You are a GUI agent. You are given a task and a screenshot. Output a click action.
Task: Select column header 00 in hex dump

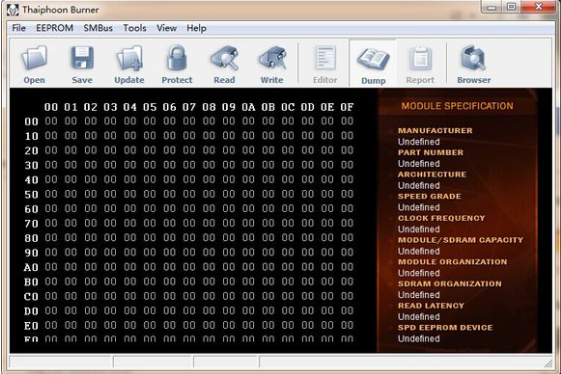pyautogui.click(x=51, y=107)
